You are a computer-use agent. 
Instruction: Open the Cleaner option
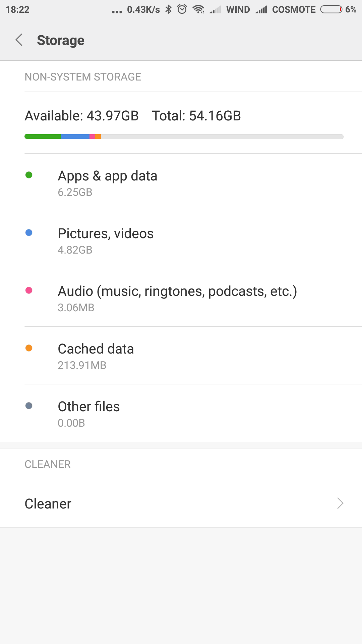pyautogui.click(x=48, y=503)
